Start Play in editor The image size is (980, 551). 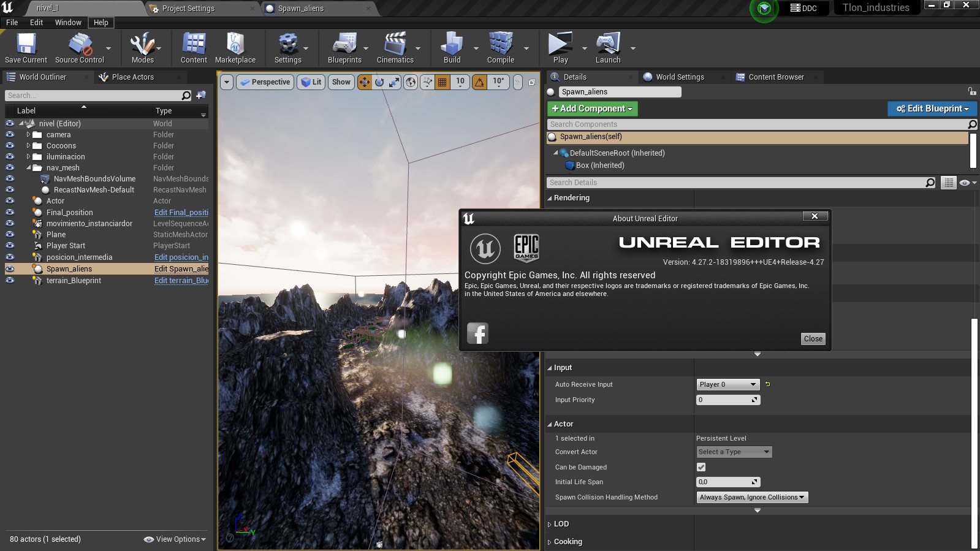[x=560, y=48]
